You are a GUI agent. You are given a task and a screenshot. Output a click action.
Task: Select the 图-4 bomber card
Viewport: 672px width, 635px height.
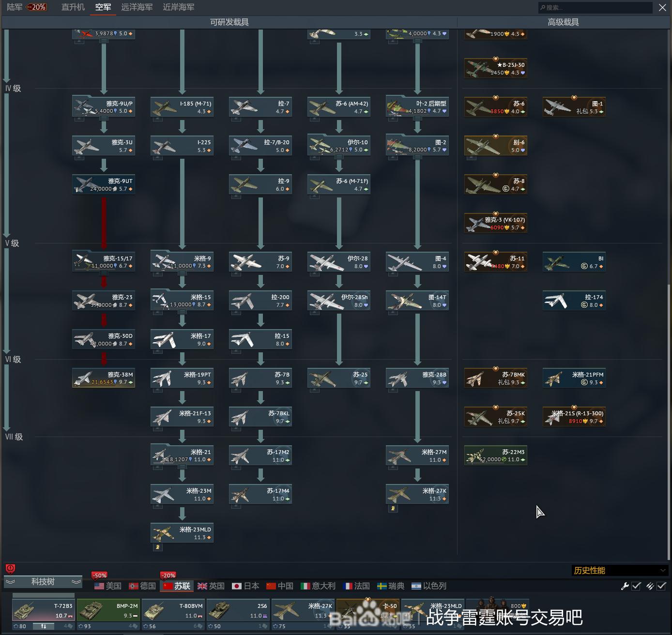(x=417, y=261)
